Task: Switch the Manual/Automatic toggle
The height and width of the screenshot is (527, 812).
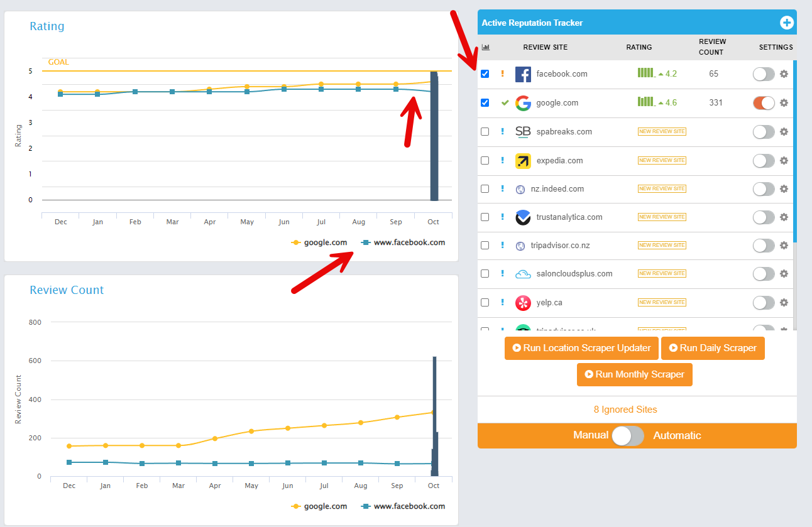Action: click(x=628, y=436)
